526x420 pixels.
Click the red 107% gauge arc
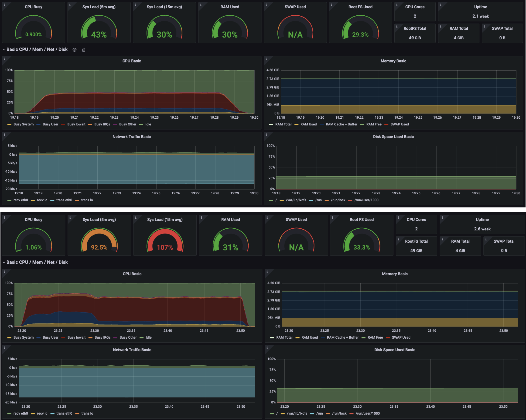click(165, 231)
